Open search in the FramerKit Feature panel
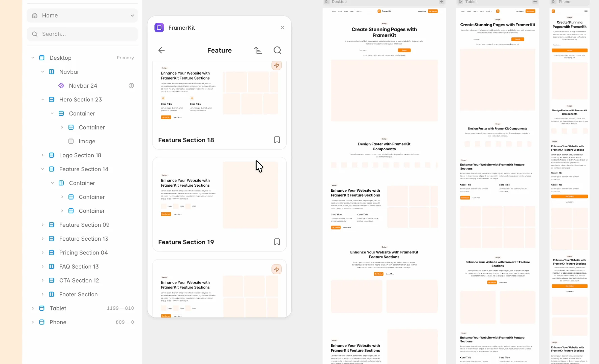599x364 pixels. [x=278, y=51]
